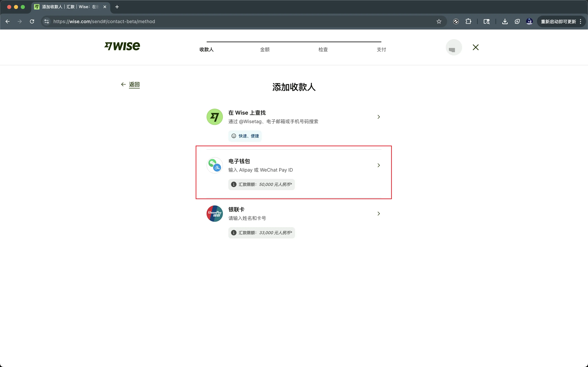Open the browser downloads icon
The height and width of the screenshot is (367, 588).
click(x=505, y=21)
